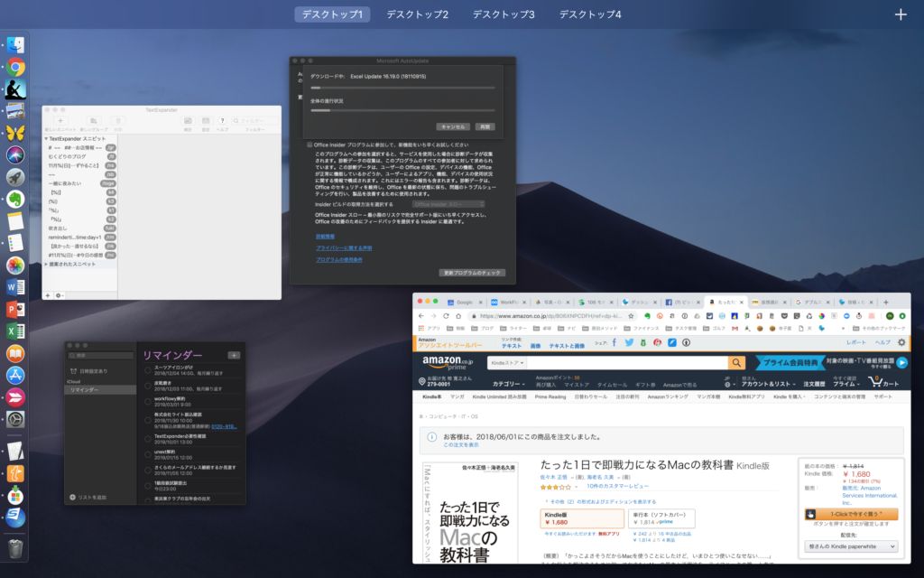Screen dimensions: 924x578
Task: Click the 更新プログラムのチェック button
Action: pyautogui.click(x=472, y=273)
